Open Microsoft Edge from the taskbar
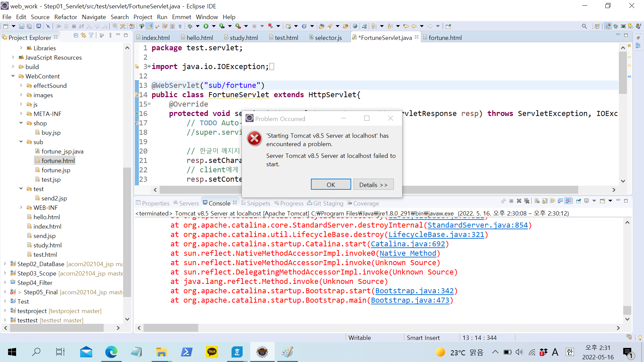 click(111, 352)
